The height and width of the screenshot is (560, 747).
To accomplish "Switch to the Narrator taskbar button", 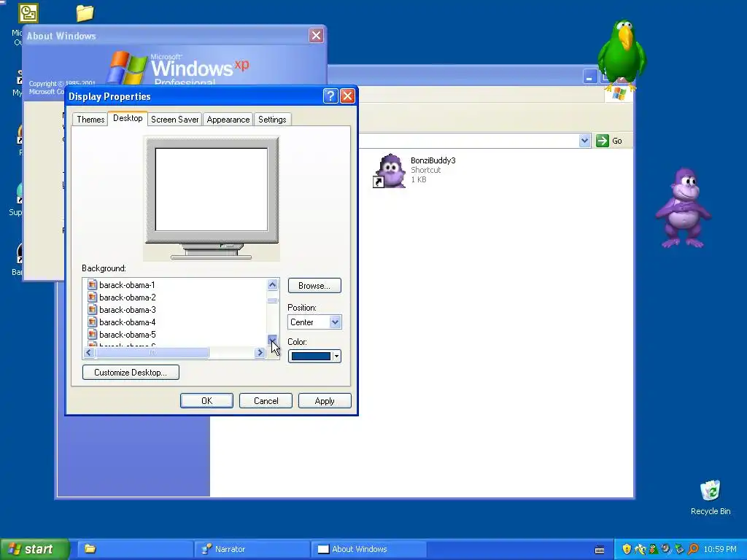I will tap(252, 549).
